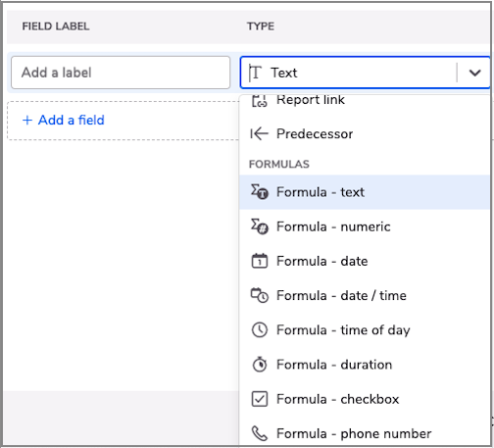Choose Formula - date option
494x448 pixels.
point(365,262)
